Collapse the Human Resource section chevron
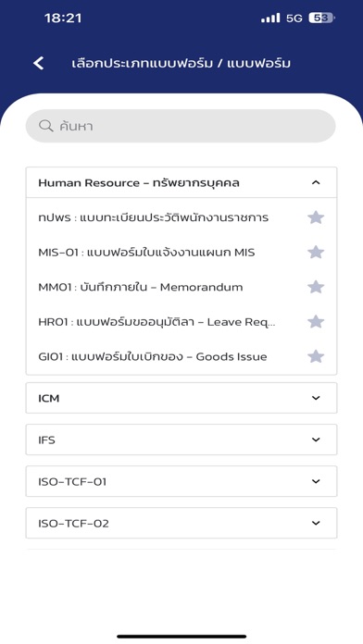 316,182
